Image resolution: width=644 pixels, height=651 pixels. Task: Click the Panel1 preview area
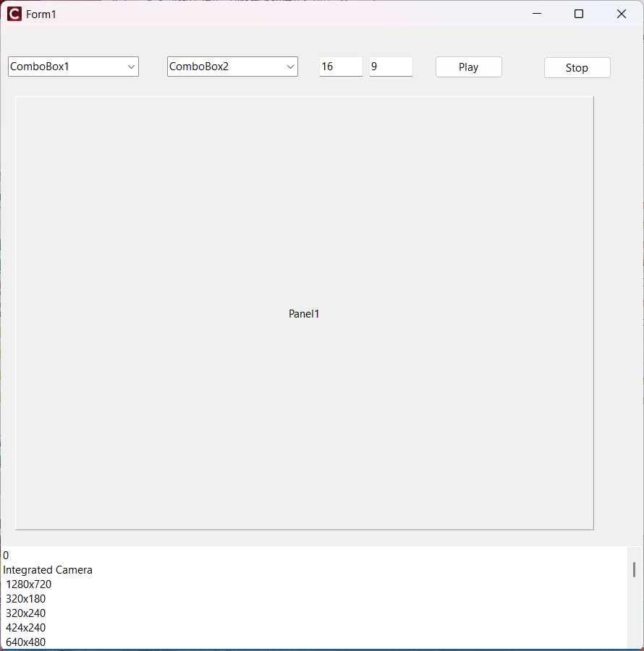coord(305,313)
